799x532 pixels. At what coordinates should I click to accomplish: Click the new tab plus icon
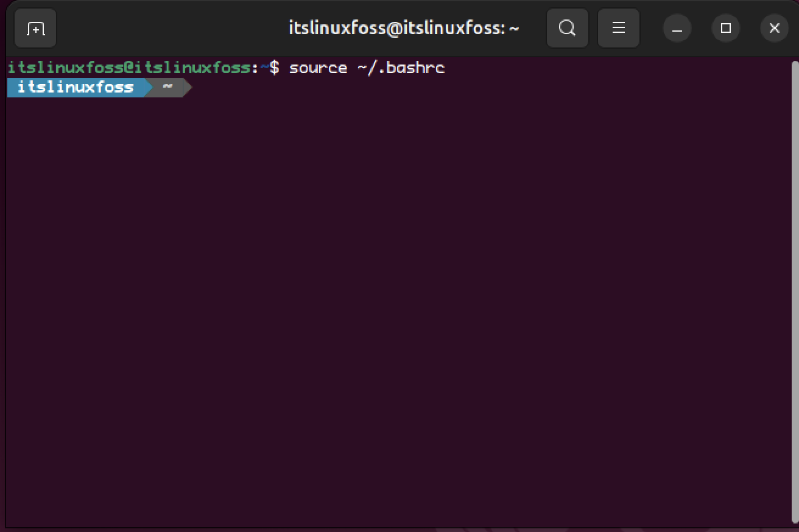coord(35,28)
